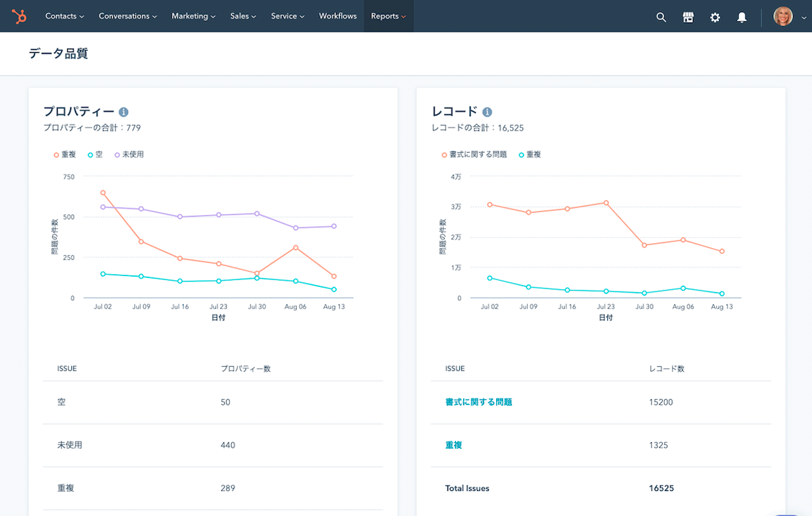Viewport: 812px width, 516px height.
Task: Select the value 289 in properties table
Action: point(228,489)
